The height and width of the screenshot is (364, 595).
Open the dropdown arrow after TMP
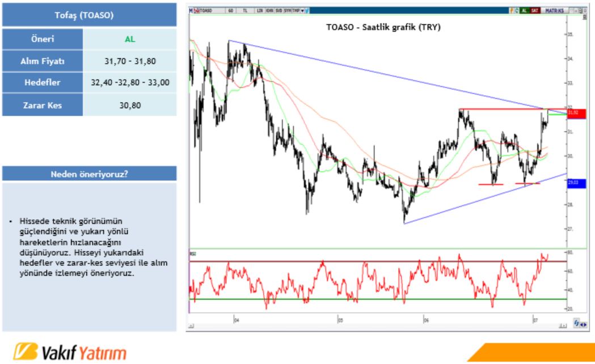tap(302, 11)
